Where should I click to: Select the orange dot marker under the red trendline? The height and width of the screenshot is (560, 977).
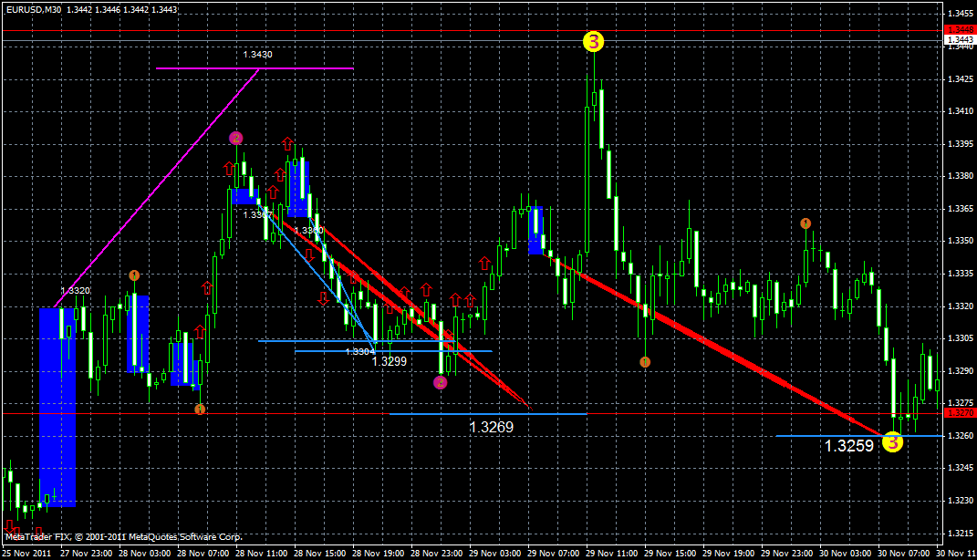point(644,362)
